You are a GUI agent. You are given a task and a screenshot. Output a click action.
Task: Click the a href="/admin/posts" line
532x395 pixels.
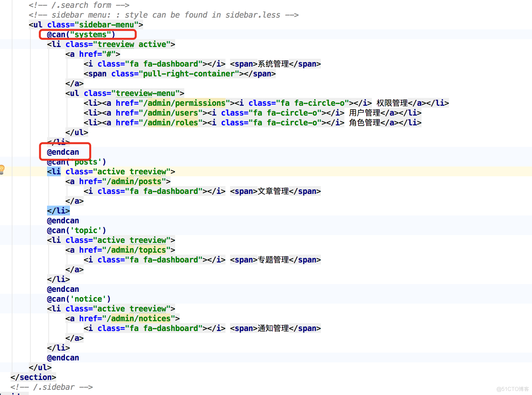tap(118, 182)
